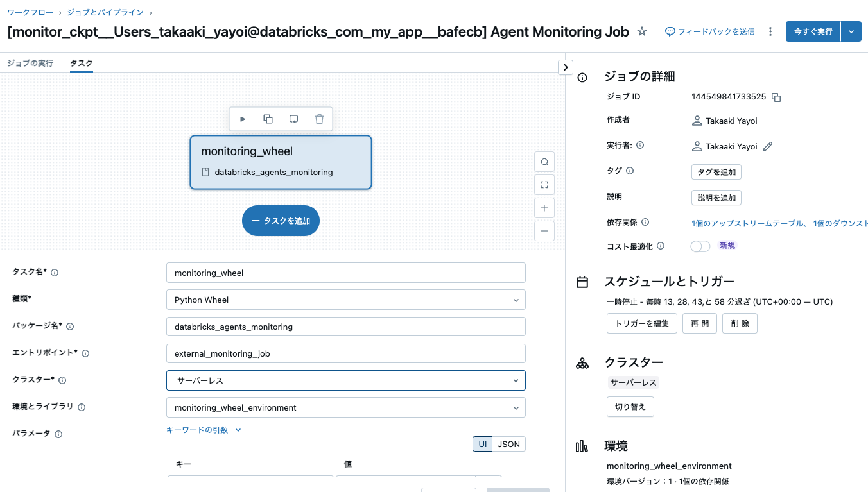Select the monitoring_wheel task node
The width and height of the screenshot is (868, 492).
(x=281, y=162)
